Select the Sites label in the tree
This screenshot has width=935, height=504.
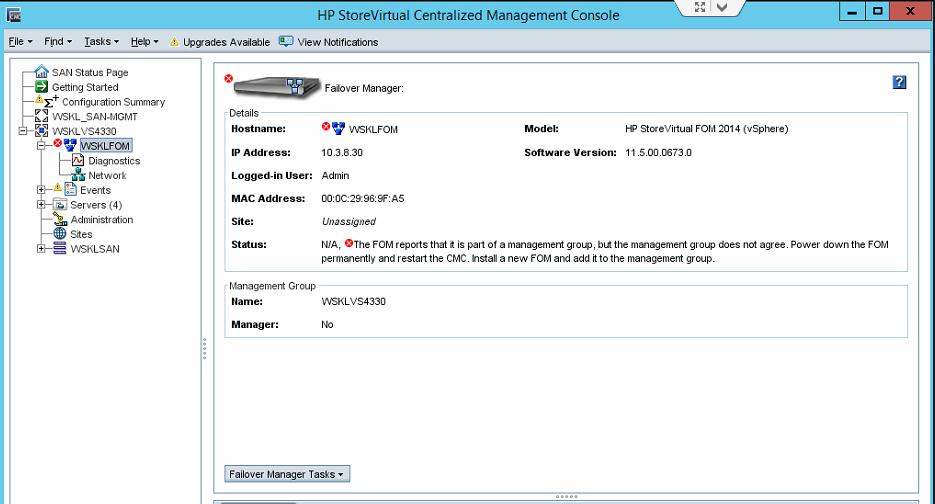tap(81, 234)
